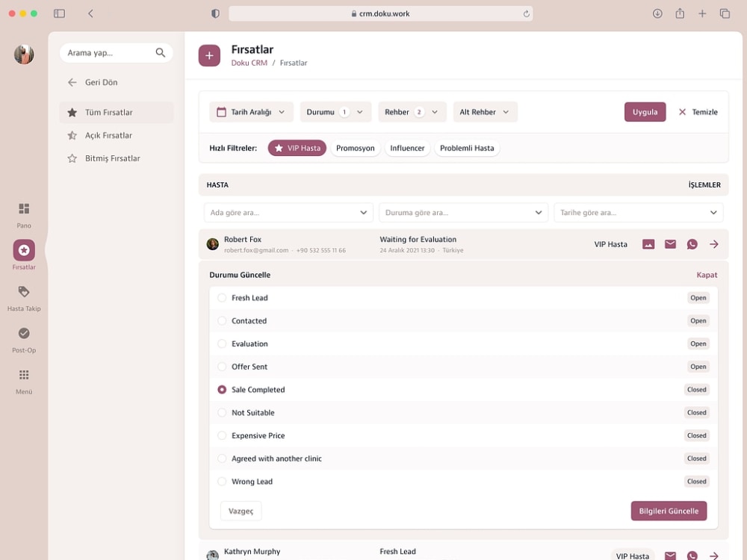The image size is (747, 560).
Task: Show the browser tab overview icon
Action: pyautogui.click(x=725, y=13)
